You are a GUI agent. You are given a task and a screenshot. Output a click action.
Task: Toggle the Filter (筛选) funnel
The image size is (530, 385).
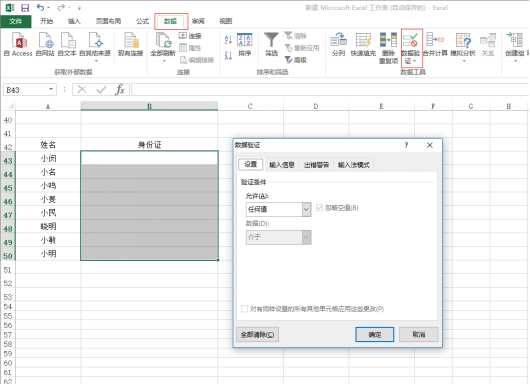click(271, 44)
